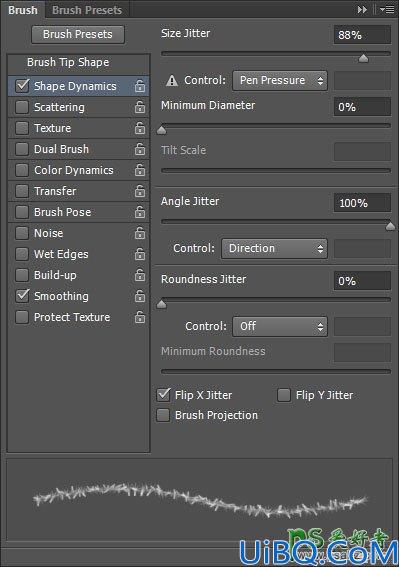This screenshot has height=567, width=399.
Task: Click the Minimum Diameter slider handle
Action: [162, 130]
